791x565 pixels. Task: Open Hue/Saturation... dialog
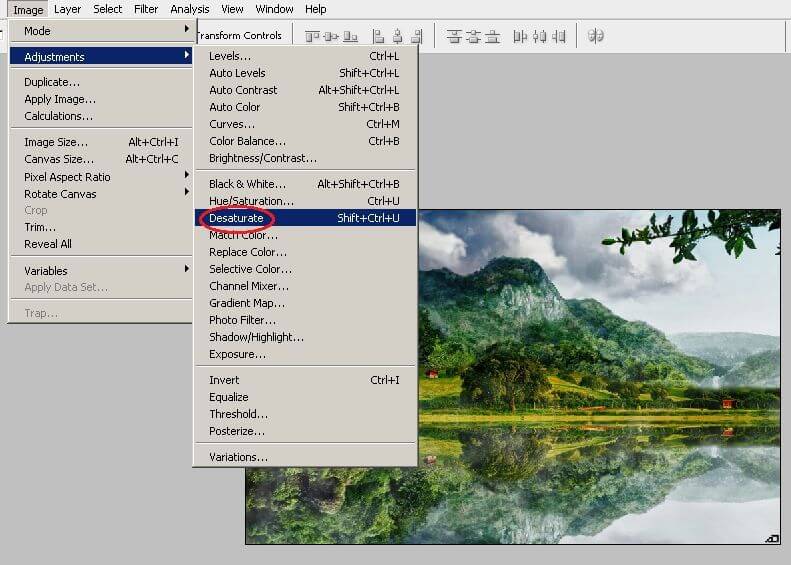306,201
